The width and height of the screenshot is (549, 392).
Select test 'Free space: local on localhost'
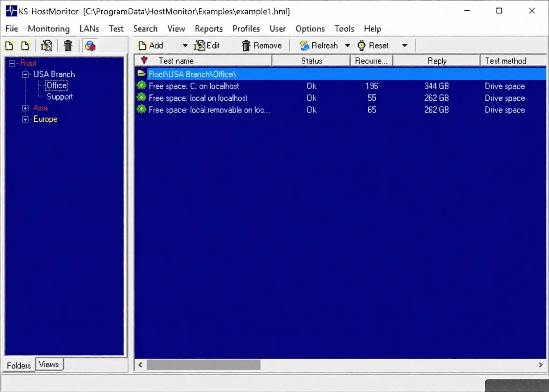198,98
